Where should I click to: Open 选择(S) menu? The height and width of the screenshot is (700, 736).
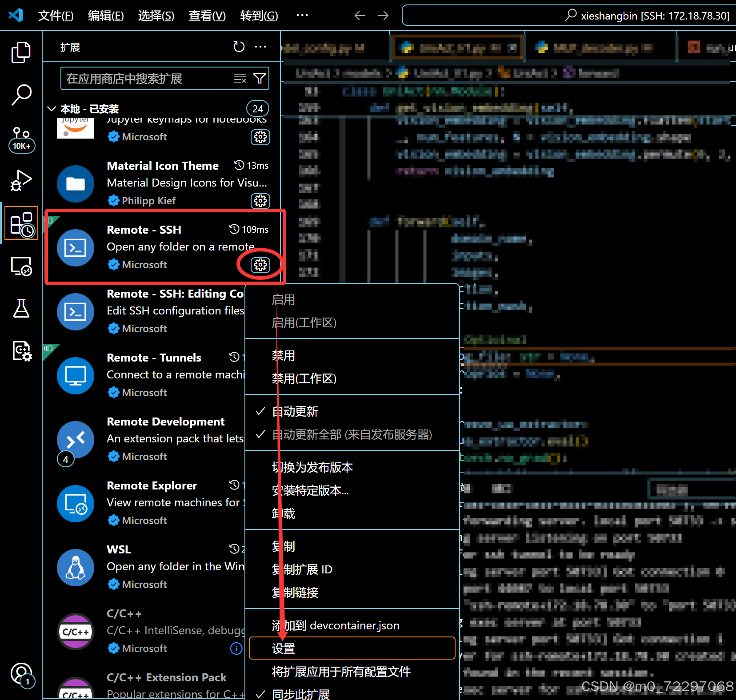click(x=156, y=16)
